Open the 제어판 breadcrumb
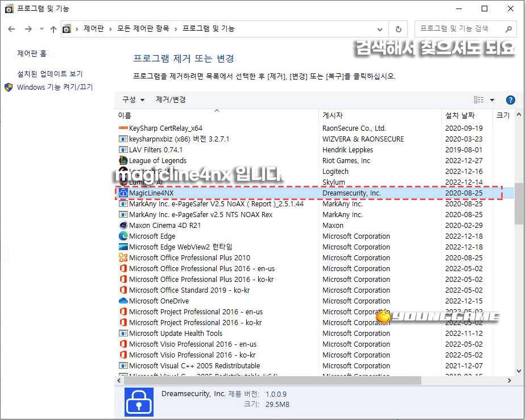The width and height of the screenshot is (526, 420). [x=94, y=28]
